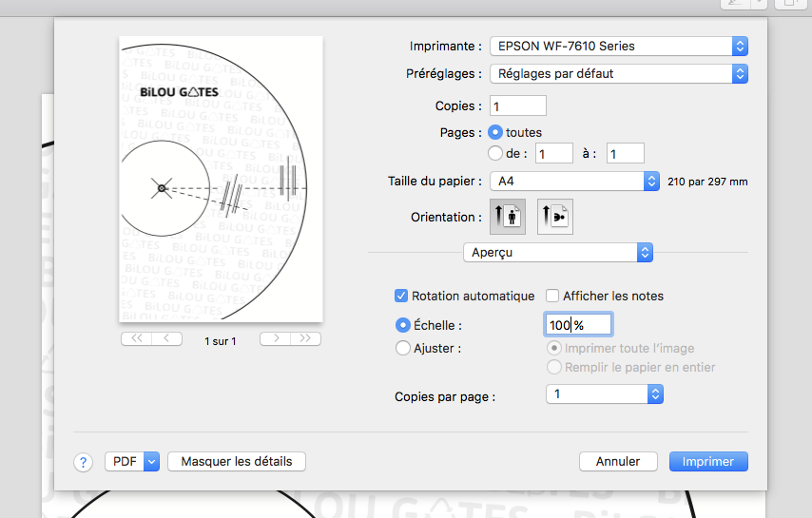
Task: Go to first page of preview
Action: pyautogui.click(x=136, y=338)
